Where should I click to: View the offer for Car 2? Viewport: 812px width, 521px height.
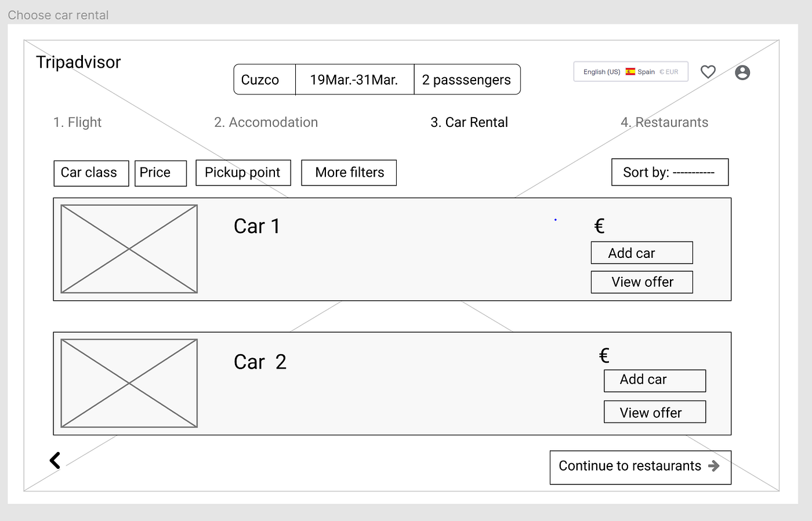[654, 412]
